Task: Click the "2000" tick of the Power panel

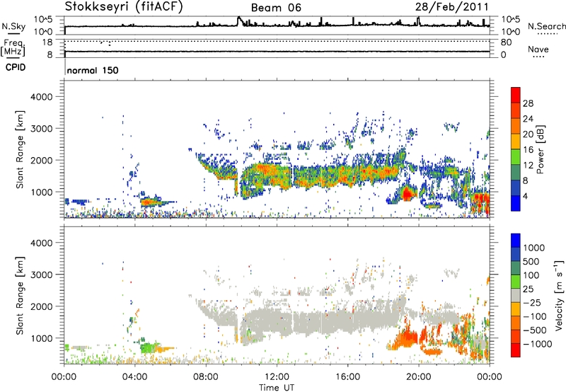Action: click(41, 160)
